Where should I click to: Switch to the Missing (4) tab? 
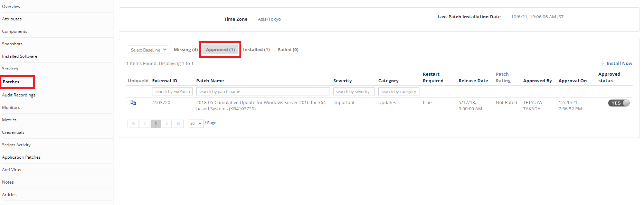click(186, 50)
